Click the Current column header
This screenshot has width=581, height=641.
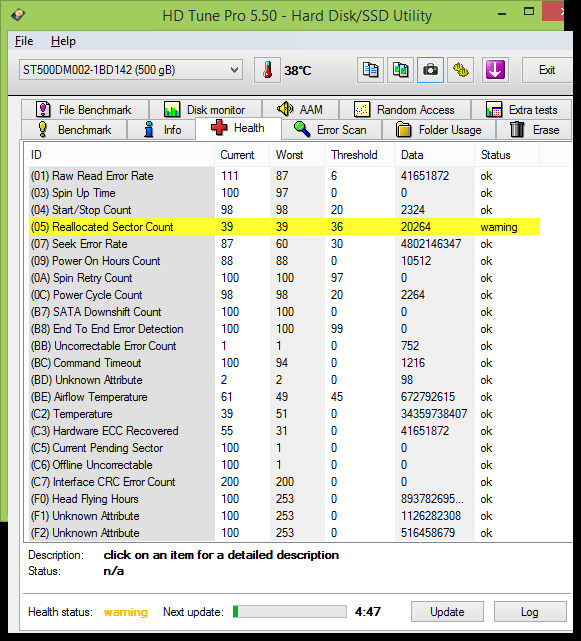[x=242, y=155]
